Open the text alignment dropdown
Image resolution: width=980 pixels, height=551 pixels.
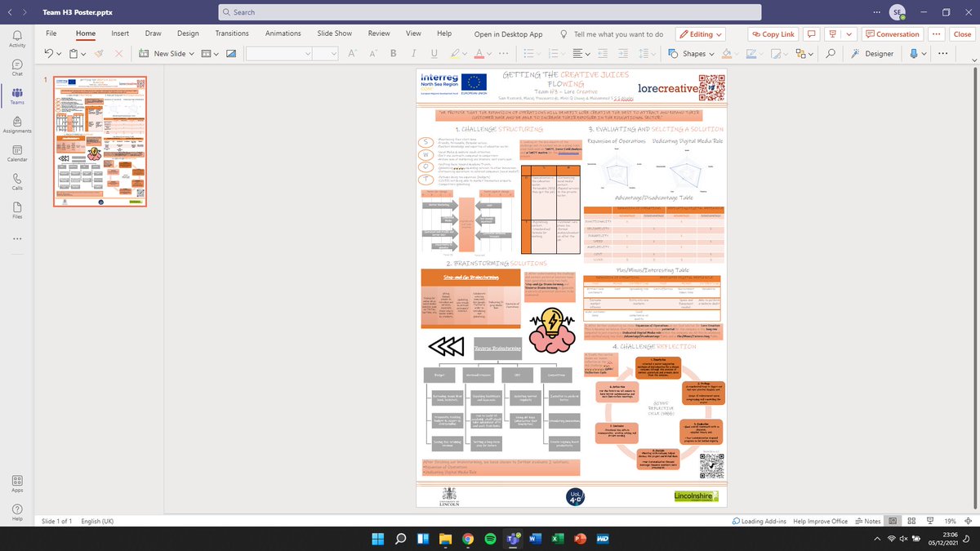[581, 53]
